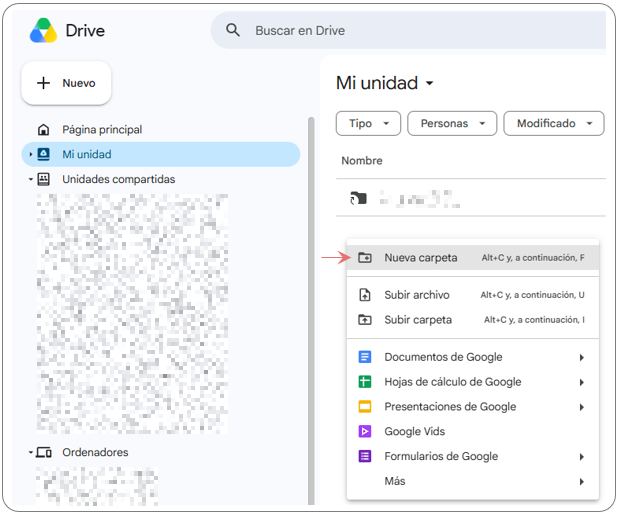
Task: Choose 'Nueva carpeta' from the menu
Action: 473,258
